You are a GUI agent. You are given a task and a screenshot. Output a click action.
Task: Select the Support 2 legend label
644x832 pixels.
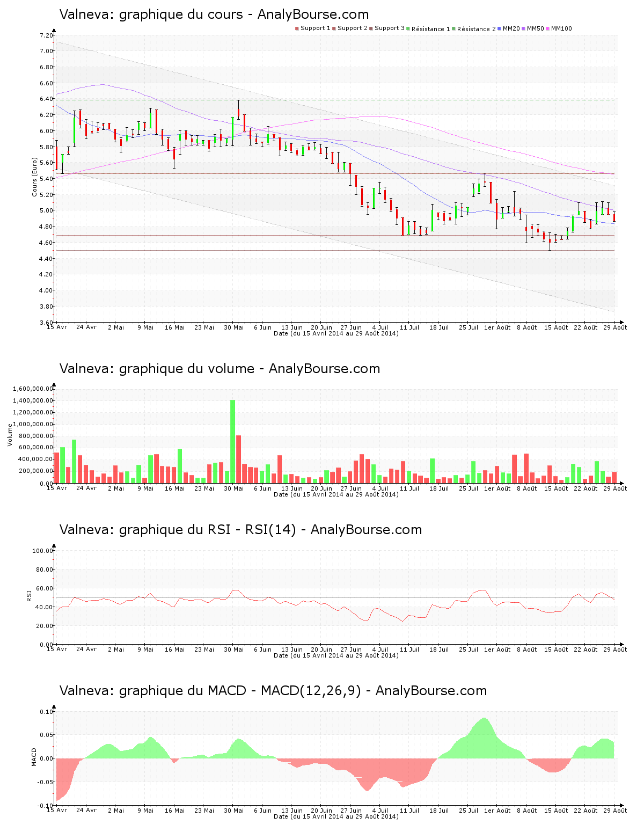click(x=353, y=28)
